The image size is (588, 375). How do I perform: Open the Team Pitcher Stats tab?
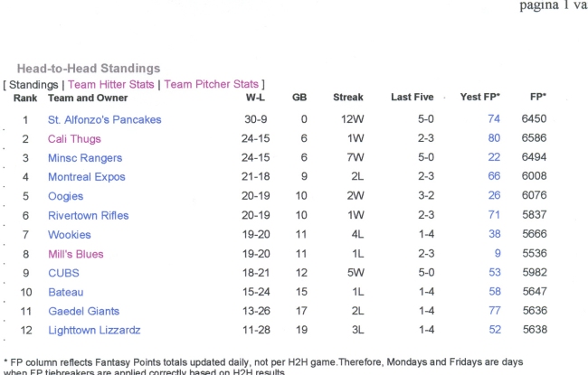click(x=211, y=84)
